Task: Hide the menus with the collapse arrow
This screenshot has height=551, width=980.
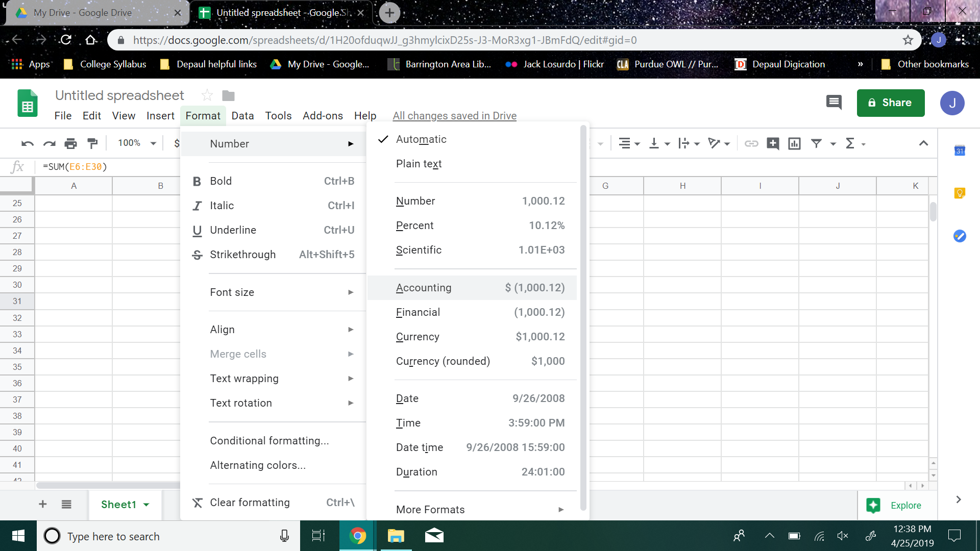Action: 923,143
